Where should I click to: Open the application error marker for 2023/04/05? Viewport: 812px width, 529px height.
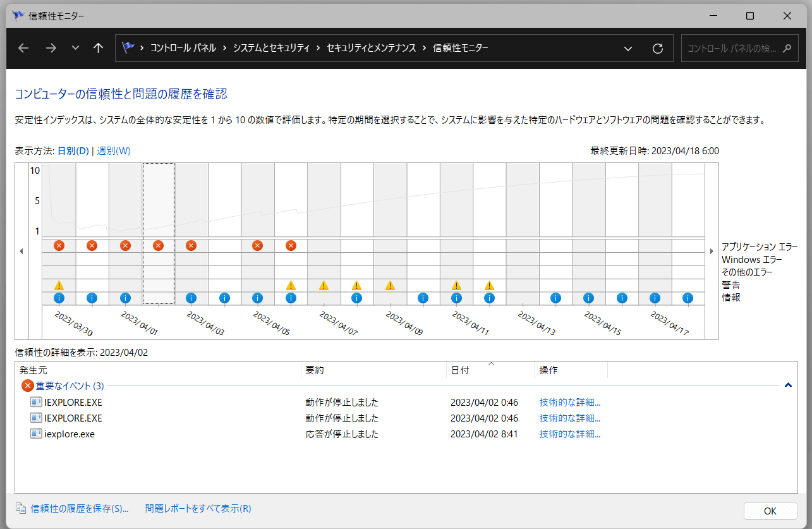tap(257, 245)
